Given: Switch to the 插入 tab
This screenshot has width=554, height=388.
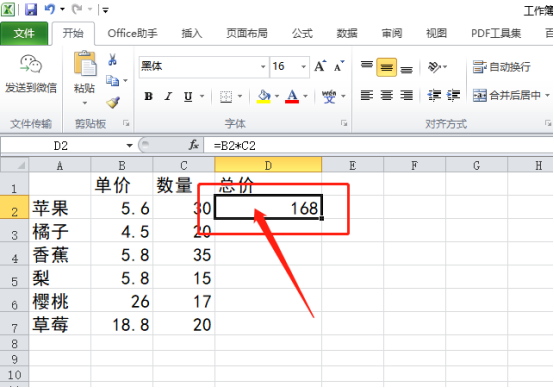Looking at the screenshot, I should point(192,33).
